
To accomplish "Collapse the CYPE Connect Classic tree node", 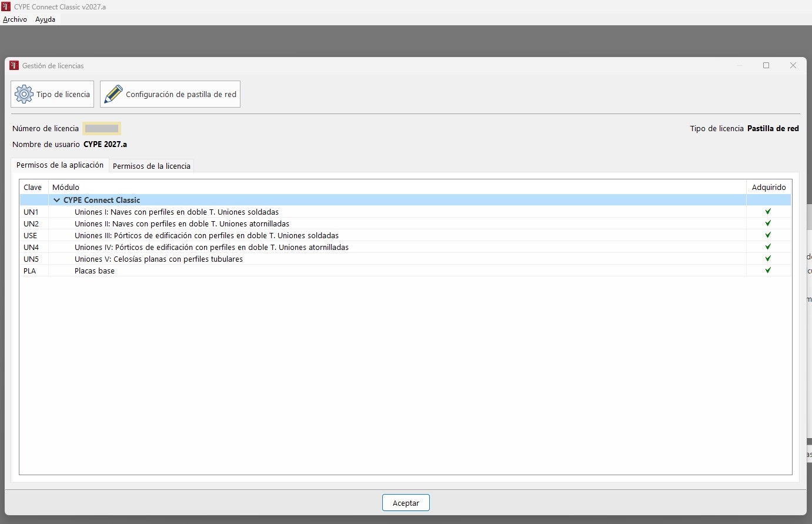I will 56,200.
